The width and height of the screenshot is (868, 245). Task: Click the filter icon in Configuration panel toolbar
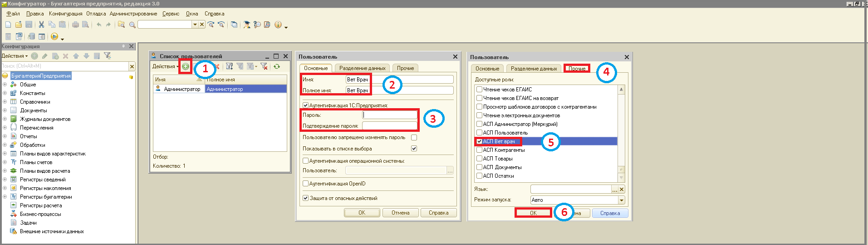(x=107, y=55)
